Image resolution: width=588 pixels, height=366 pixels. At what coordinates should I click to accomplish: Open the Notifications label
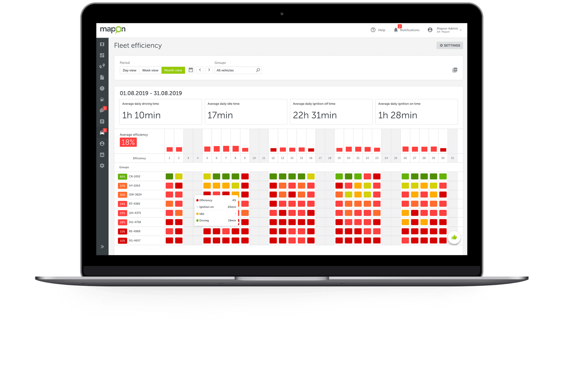409,30
